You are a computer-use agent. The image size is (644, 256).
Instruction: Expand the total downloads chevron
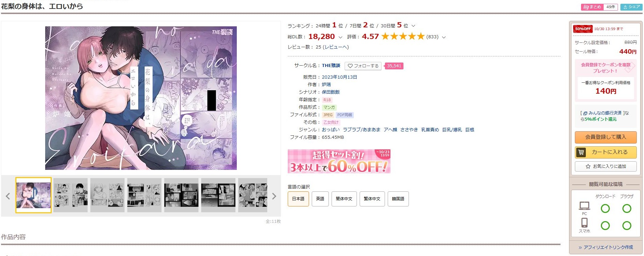coord(340,37)
